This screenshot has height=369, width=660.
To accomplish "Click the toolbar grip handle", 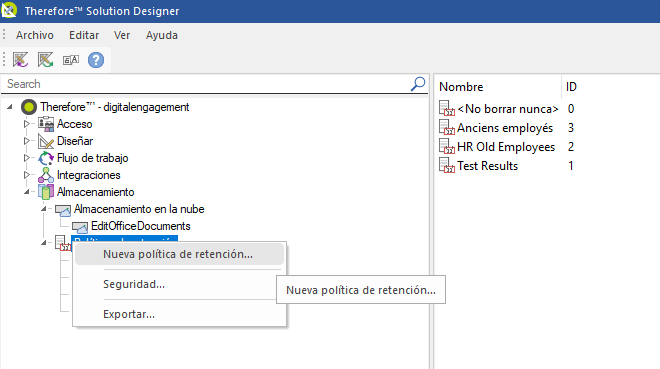I will point(4,59).
